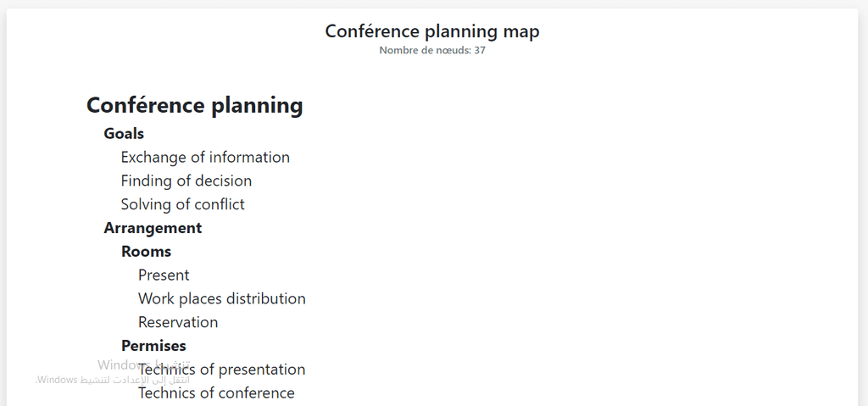
Task: Click Technics of conference entry
Action: coord(216,393)
